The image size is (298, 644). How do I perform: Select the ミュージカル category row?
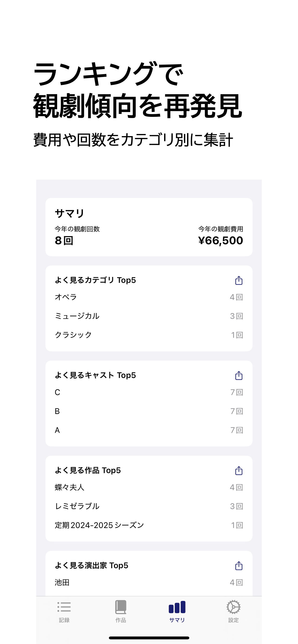(149, 316)
